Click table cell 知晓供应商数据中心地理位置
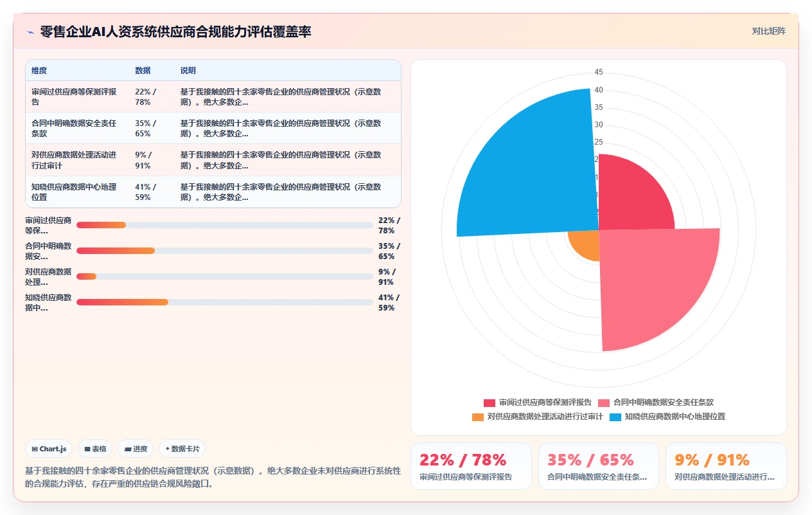Viewport: 812px width, 515px height. click(x=77, y=192)
